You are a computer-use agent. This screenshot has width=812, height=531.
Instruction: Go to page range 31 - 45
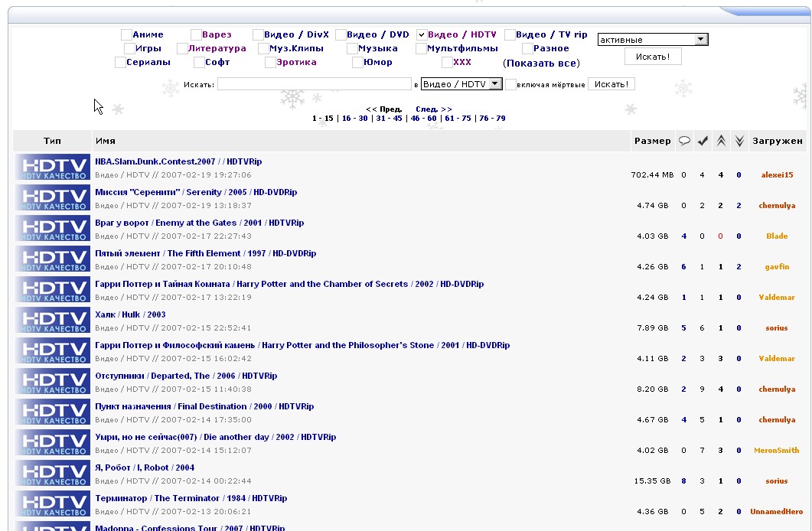pos(389,119)
